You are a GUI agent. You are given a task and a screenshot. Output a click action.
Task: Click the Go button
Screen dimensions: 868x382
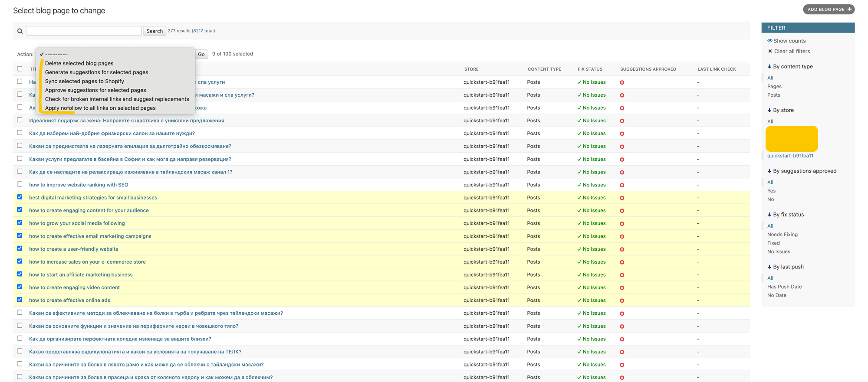[201, 54]
